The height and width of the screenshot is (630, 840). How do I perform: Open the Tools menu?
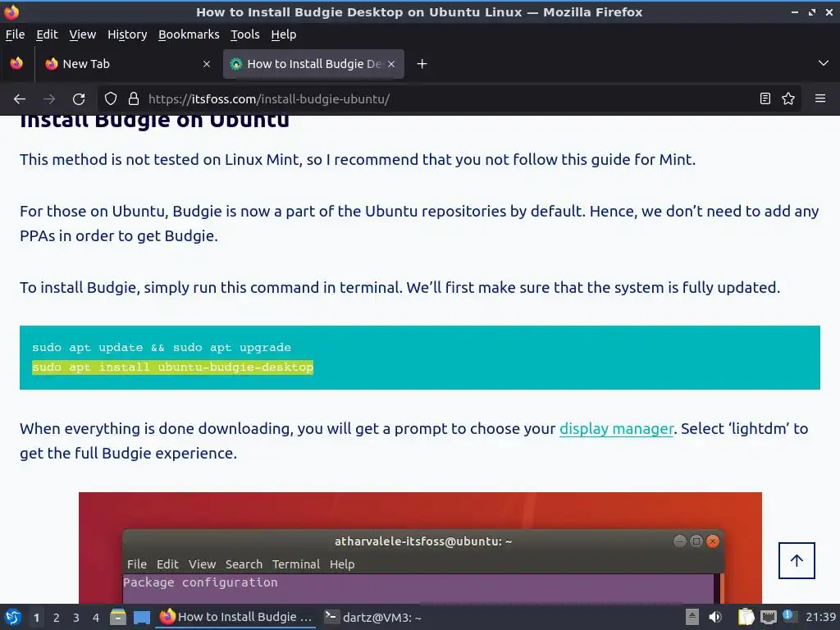(x=244, y=34)
